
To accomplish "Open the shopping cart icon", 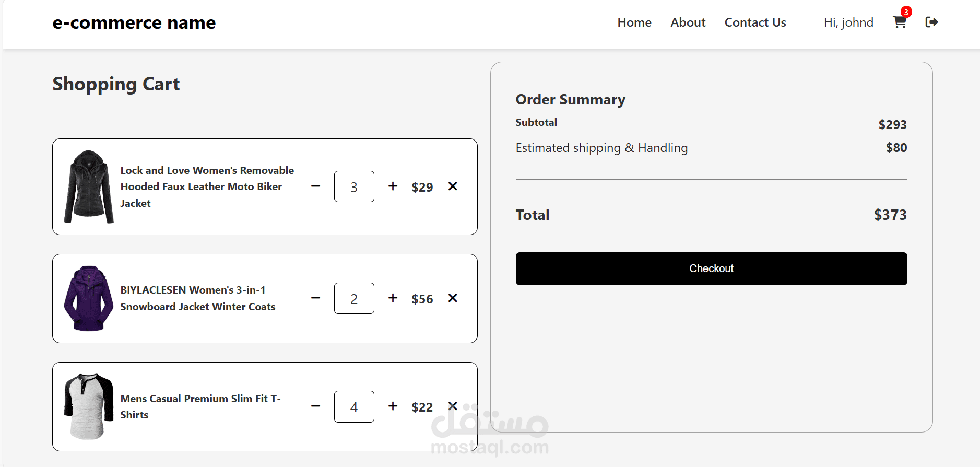I will pyautogui.click(x=900, y=22).
